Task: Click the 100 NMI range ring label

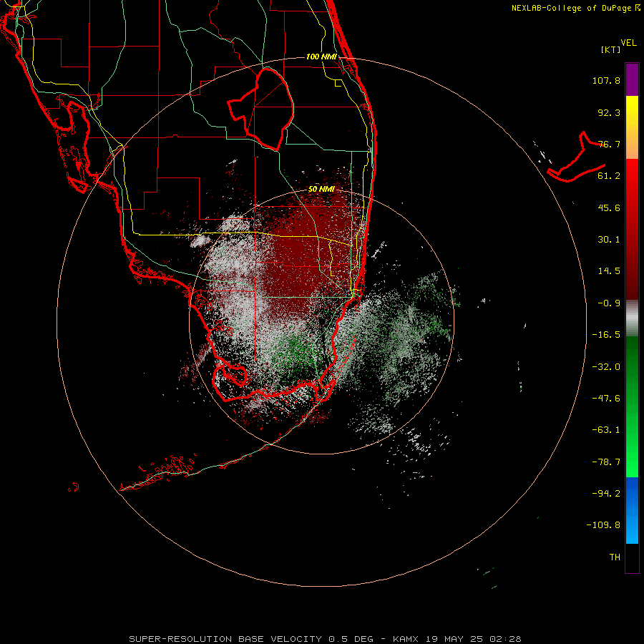Action: (321, 57)
